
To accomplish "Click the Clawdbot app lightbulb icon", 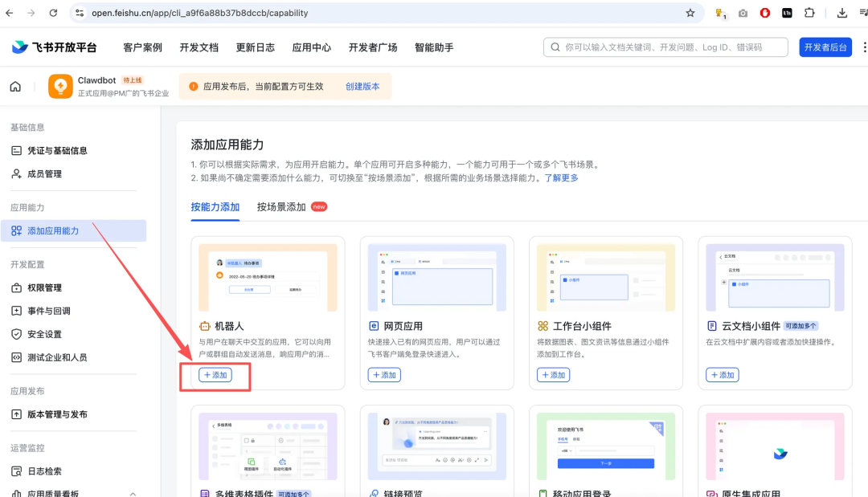I will (60, 87).
